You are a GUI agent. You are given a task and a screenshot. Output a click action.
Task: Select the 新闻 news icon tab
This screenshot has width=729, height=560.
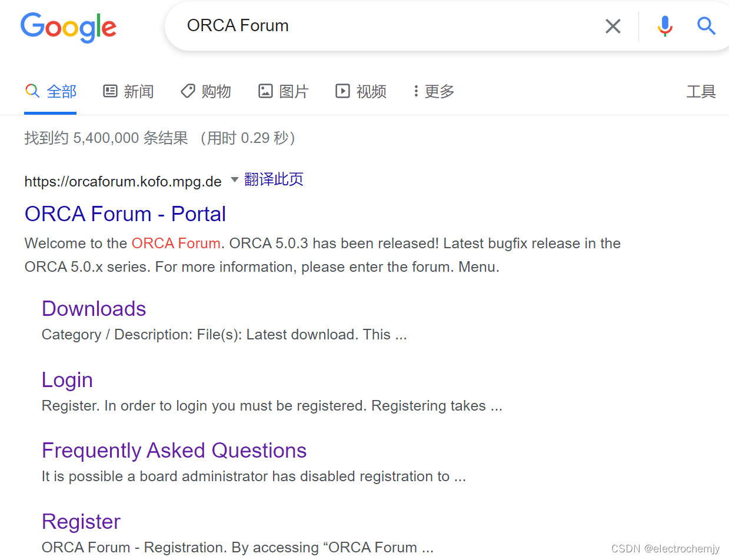point(111,91)
